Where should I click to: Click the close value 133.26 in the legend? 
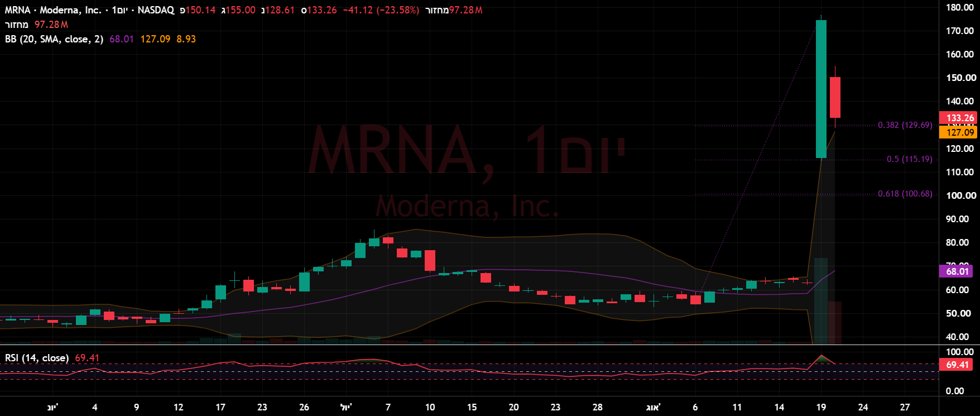[x=322, y=10]
